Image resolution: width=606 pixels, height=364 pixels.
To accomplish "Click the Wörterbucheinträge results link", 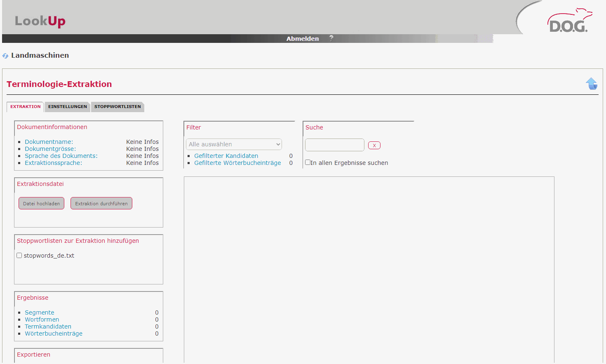I will pyautogui.click(x=54, y=333).
